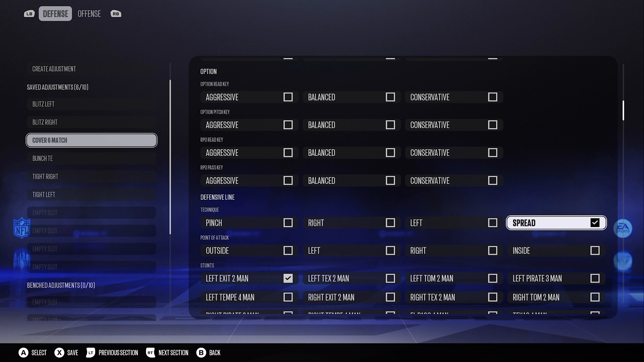Choose the Cover 6 Match adjustment
Viewport: 644px width, 362px height.
(92, 140)
